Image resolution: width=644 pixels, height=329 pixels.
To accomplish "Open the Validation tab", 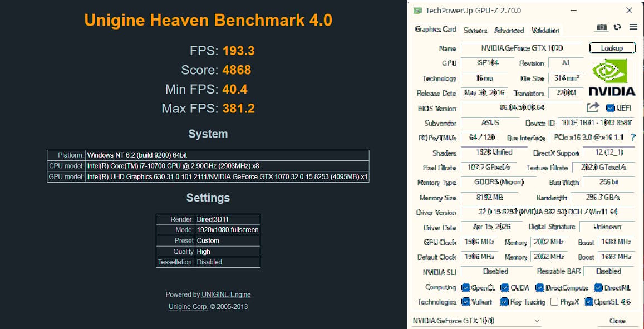I will coord(545,30).
